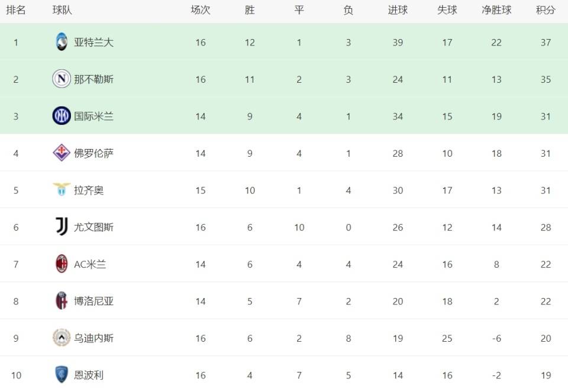Click the 积分 column header
The width and height of the screenshot is (568, 392).
pyautogui.click(x=546, y=10)
